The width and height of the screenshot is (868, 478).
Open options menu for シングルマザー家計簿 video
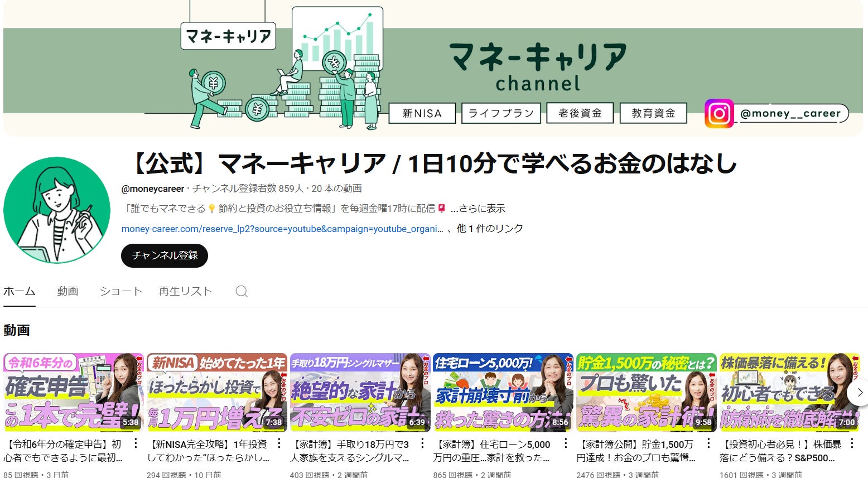click(x=422, y=443)
